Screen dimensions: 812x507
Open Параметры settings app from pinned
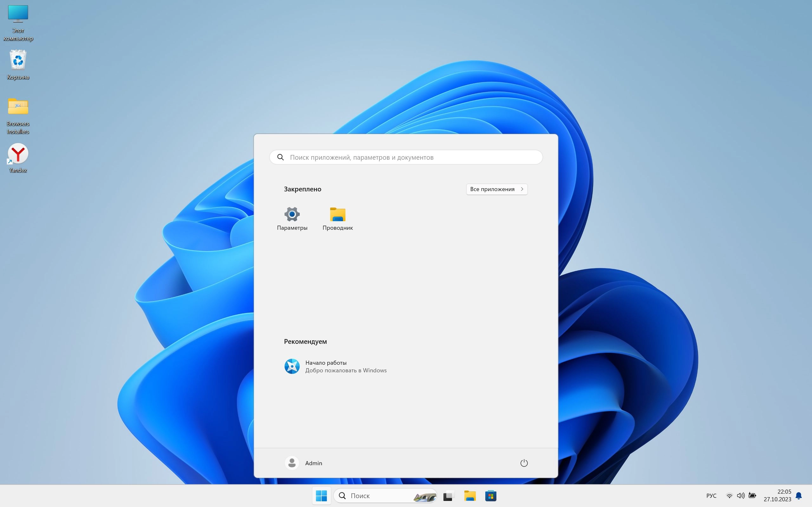click(x=292, y=218)
